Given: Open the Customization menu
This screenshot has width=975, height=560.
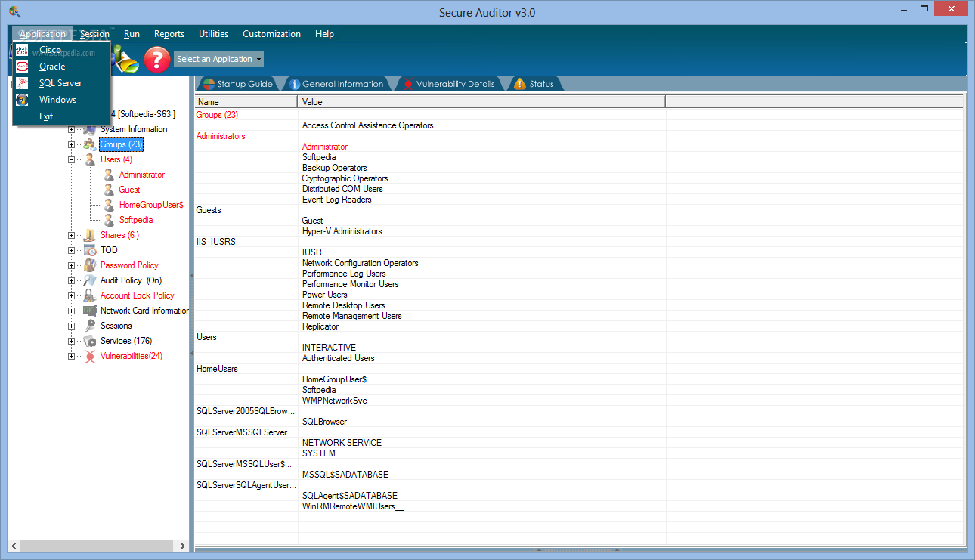Looking at the screenshot, I should [271, 34].
